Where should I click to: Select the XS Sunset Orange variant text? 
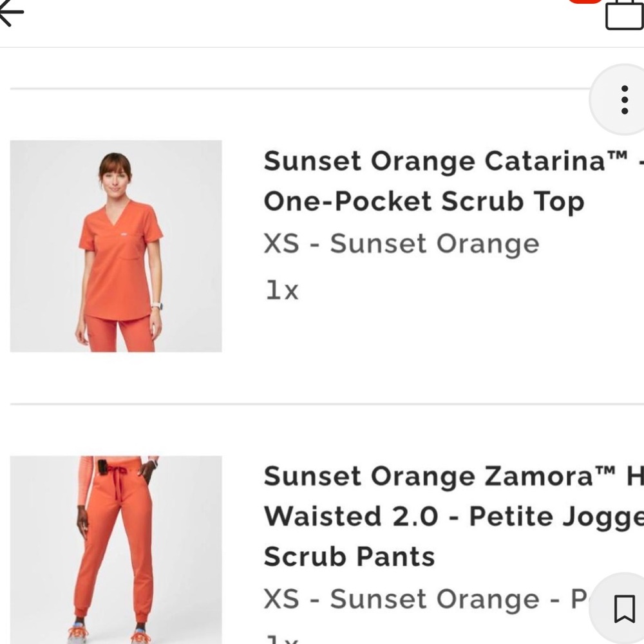pos(401,243)
